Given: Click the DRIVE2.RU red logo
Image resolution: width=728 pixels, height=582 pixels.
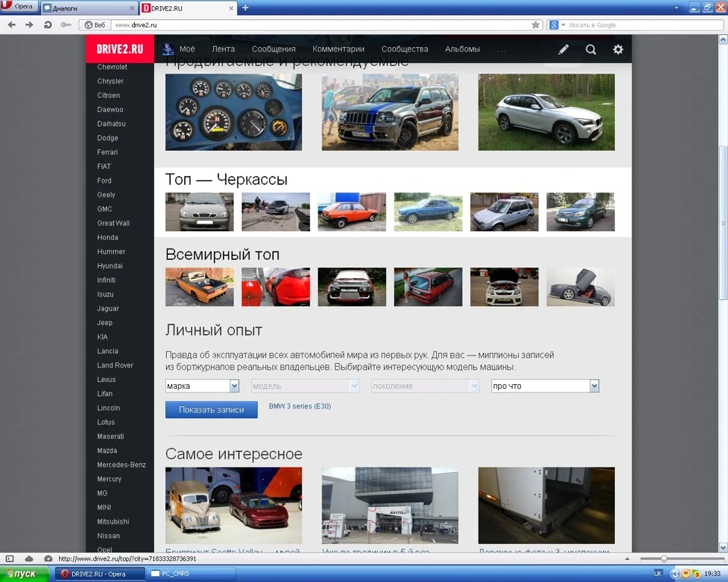Looking at the screenshot, I should click(120, 48).
